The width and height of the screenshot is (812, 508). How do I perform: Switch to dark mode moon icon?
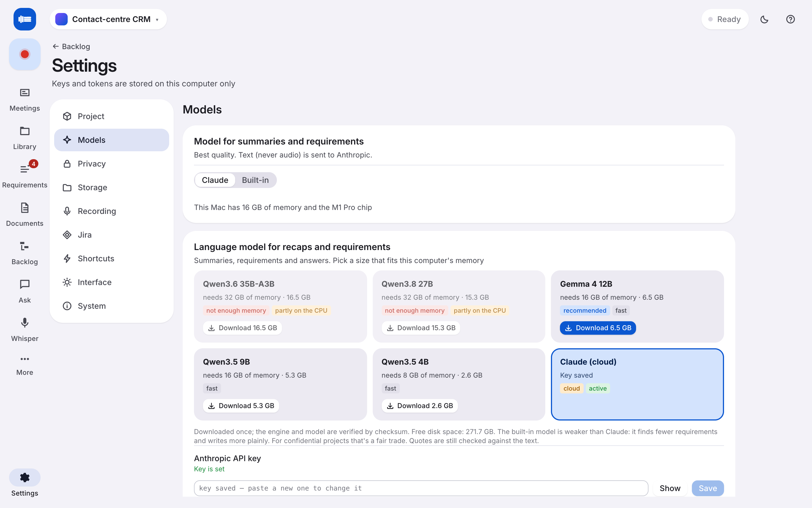[x=764, y=19]
